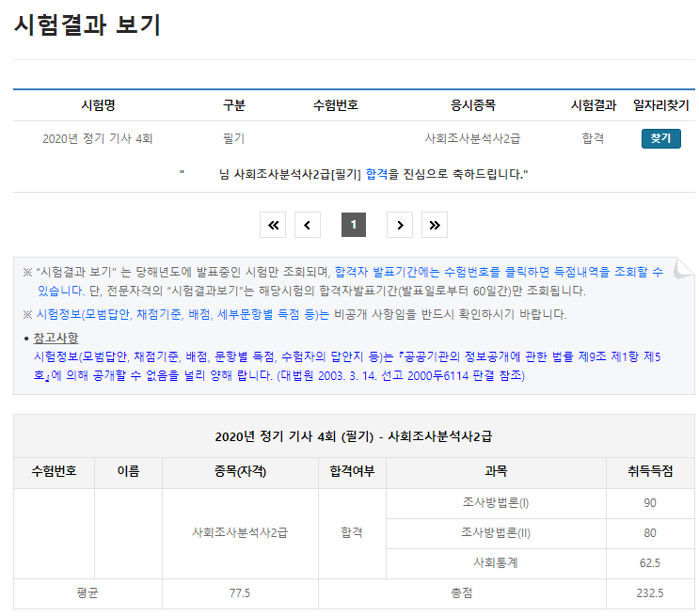Click blue 합격 word in congratulation message

(376, 174)
